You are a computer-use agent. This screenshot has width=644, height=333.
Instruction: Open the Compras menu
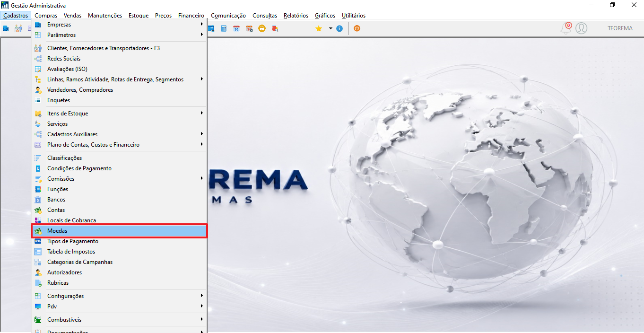click(46, 16)
